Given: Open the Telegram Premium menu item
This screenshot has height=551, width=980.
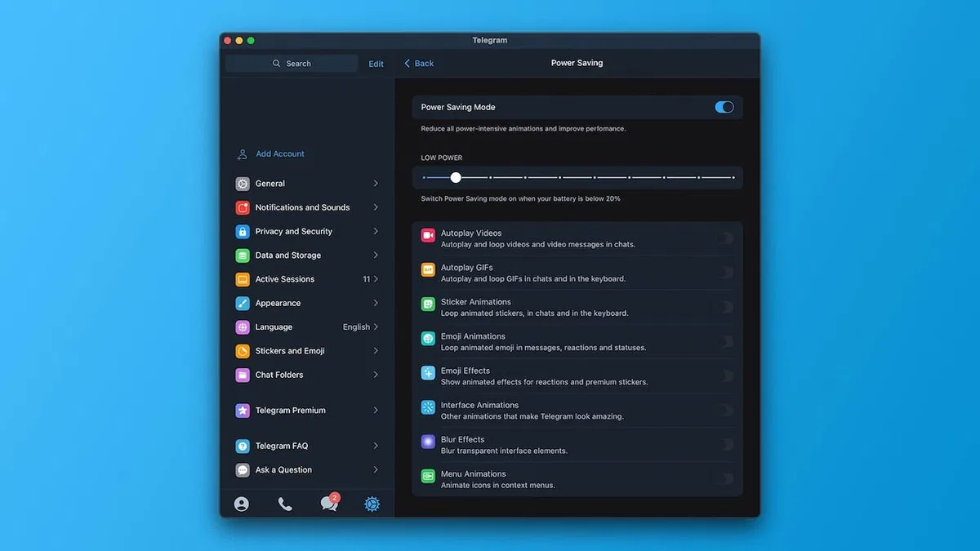Looking at the screenshot, I should point(307,411).
